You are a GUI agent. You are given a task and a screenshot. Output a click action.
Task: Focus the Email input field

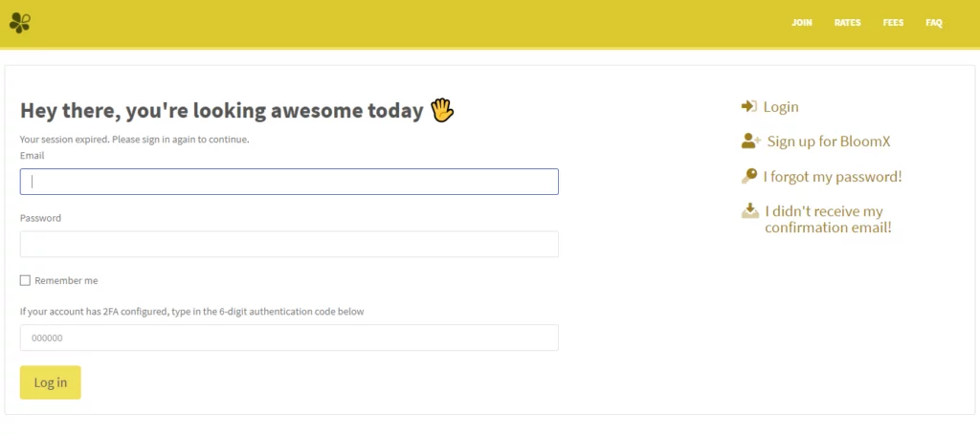(x=289, y=182)
